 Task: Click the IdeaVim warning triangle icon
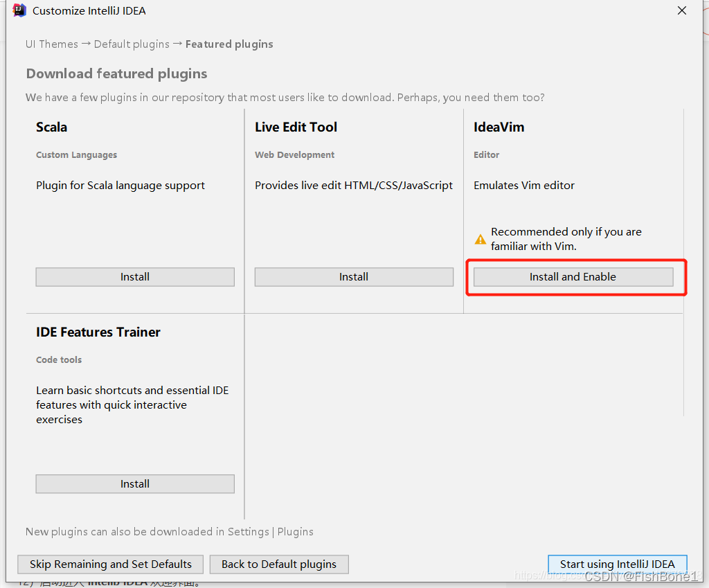[x=481, y=239]
